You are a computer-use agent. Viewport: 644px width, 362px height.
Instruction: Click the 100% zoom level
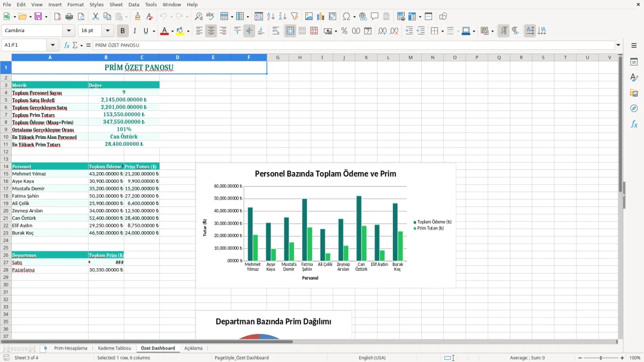tap(635, 358)
